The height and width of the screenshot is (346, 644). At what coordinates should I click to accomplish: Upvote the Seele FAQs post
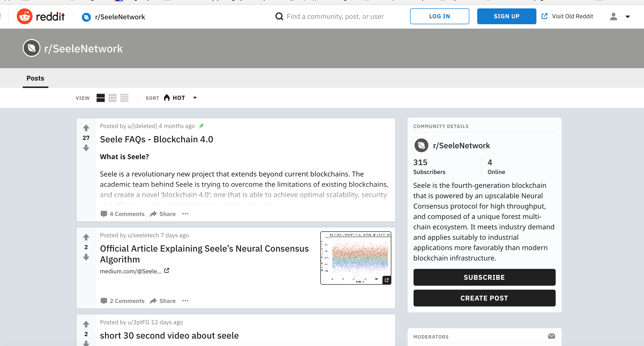click(86, 128)
